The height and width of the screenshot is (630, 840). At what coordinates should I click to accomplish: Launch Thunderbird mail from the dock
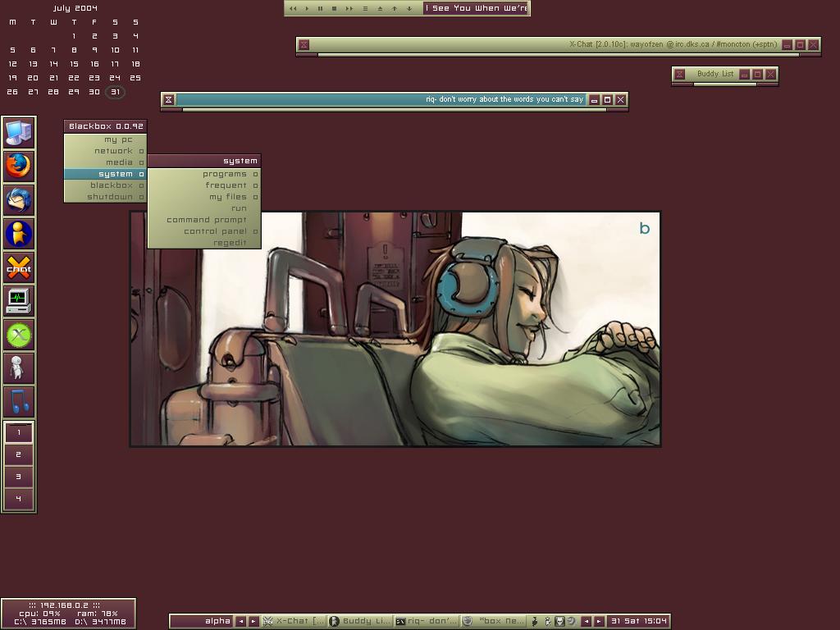[x=19, y=200]
